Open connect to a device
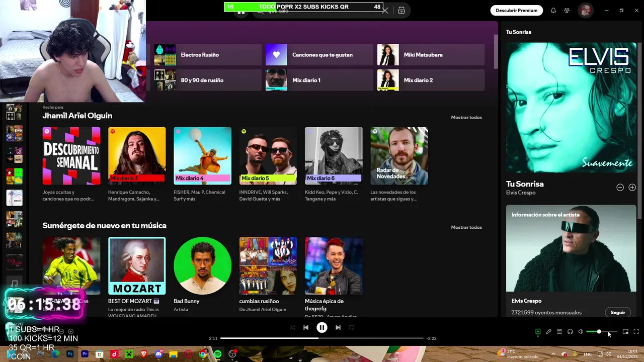Screen dimensions: 644x362 570,332
